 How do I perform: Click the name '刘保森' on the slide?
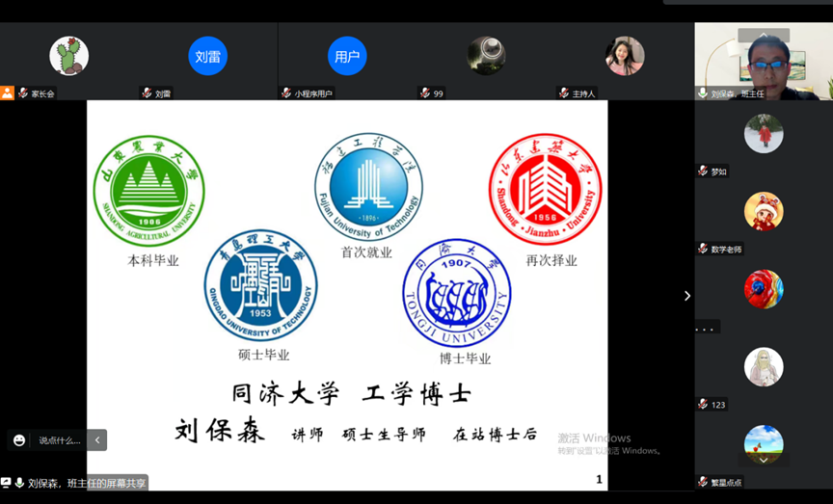(x=220, y=430)
